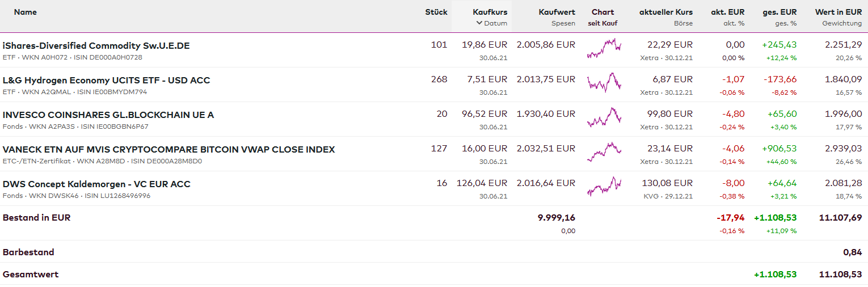Sort by akt. EUR column header
The width and height of the screenshot is (868, 287).
click(727, 12)
